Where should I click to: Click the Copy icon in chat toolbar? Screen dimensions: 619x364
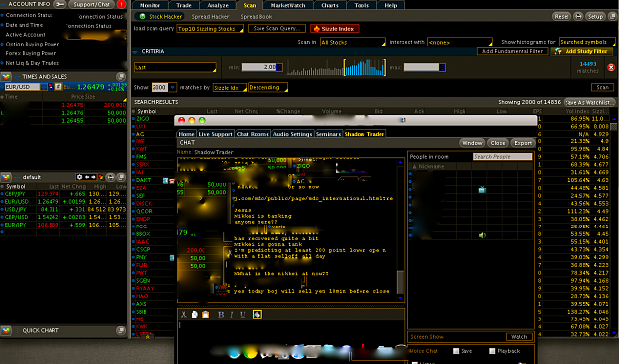(195, 315)
